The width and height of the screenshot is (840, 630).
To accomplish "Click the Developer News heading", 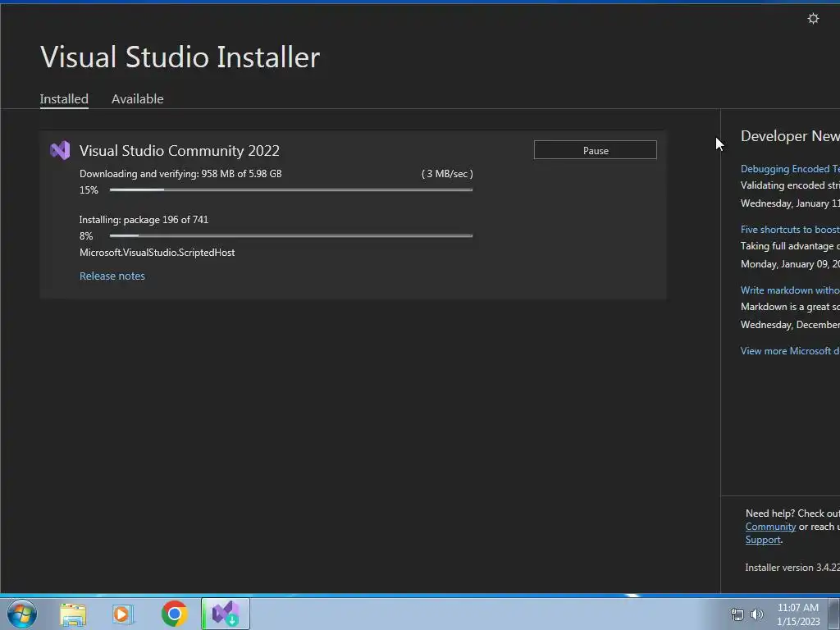I will (x=790, y=136).
